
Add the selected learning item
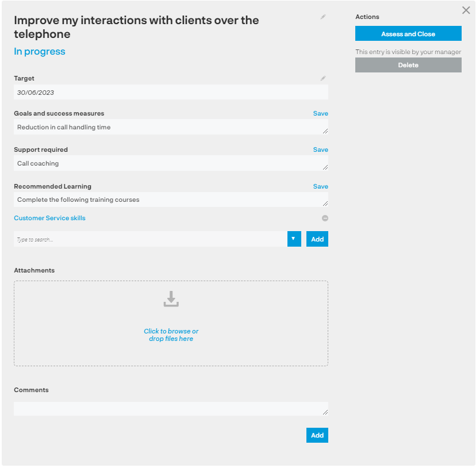point(317,239)
